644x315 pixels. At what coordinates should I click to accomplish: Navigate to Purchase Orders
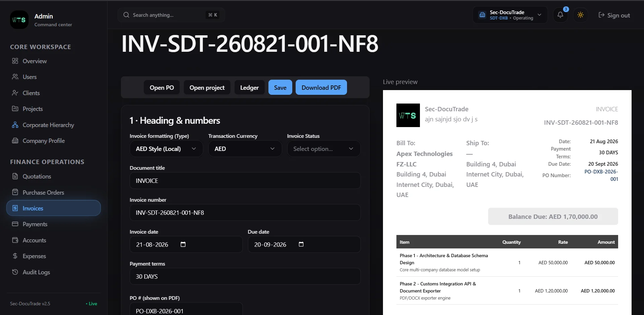(x=54, y=192)
